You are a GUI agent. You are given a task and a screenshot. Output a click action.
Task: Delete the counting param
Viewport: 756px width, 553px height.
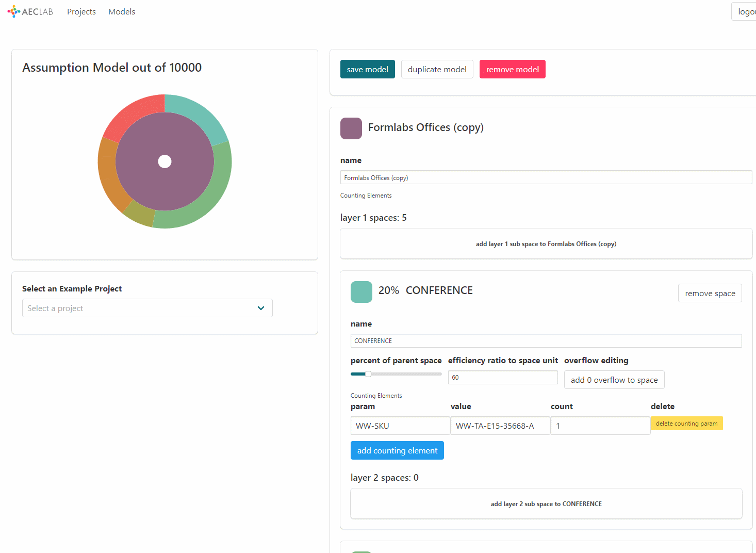pos(686,424)
